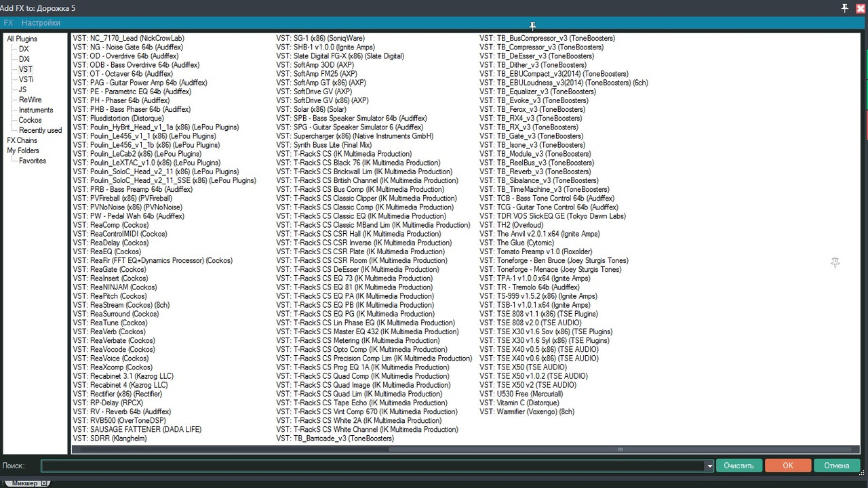Select VST: TB_Barricade_v3 (ToneBoosters)
This screenshot has width=868, height=488.
pos(335,438)
